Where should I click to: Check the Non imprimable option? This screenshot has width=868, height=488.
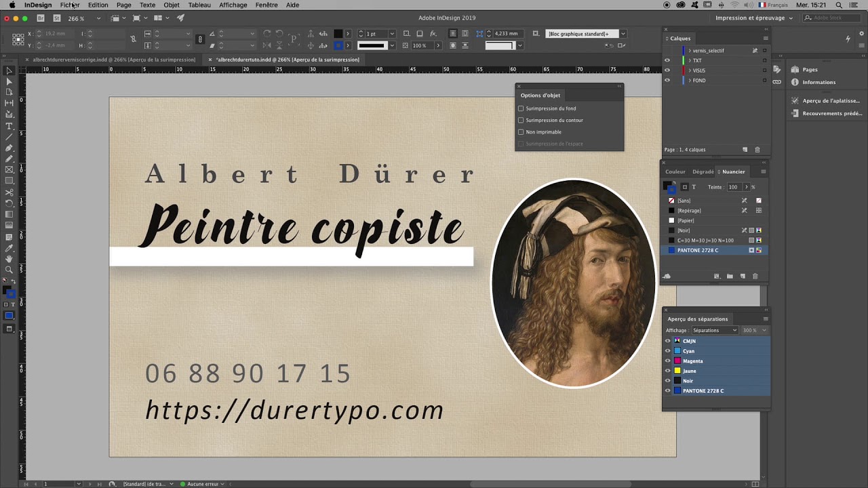521,132
